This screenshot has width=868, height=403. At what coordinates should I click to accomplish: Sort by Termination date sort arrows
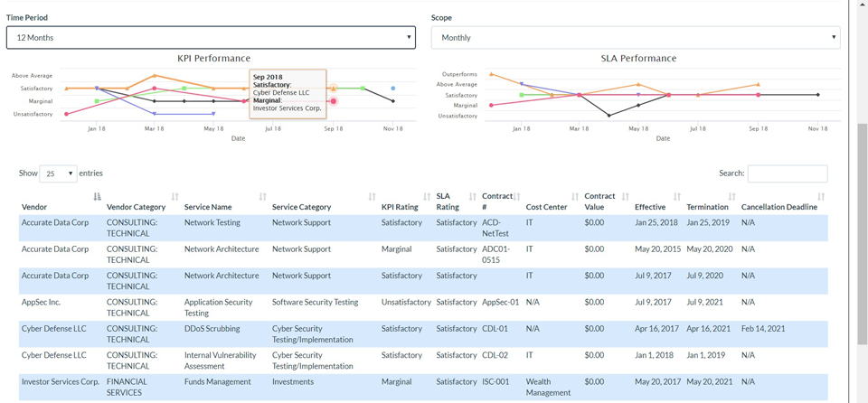(731, 196)
